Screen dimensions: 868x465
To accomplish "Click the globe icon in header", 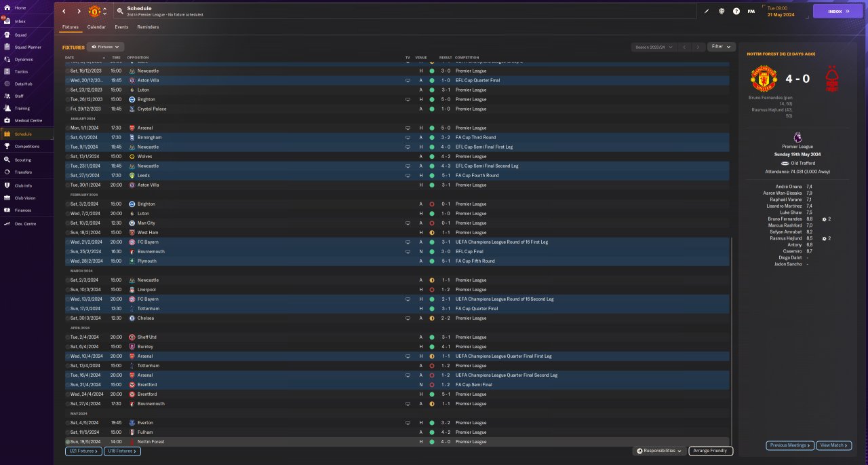I will [x=722, y=11].
